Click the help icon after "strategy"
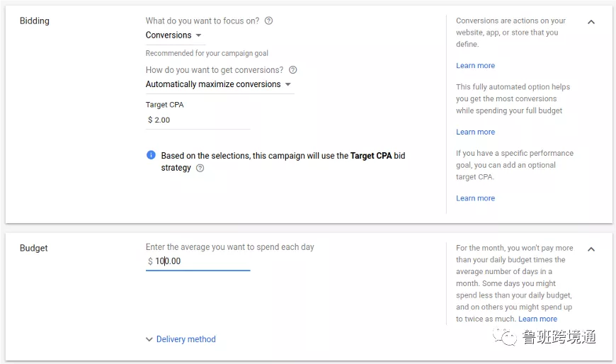Image resolution: width=616 pixels, height=364 pixels. point(200,169)
